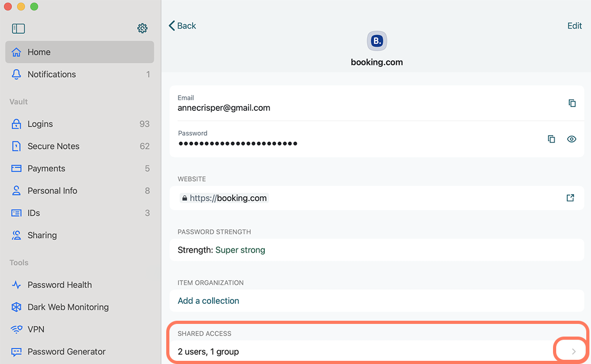591x364 pixels.
Task: Click the green macOS fullscreen button
Action: pos(34,6)
